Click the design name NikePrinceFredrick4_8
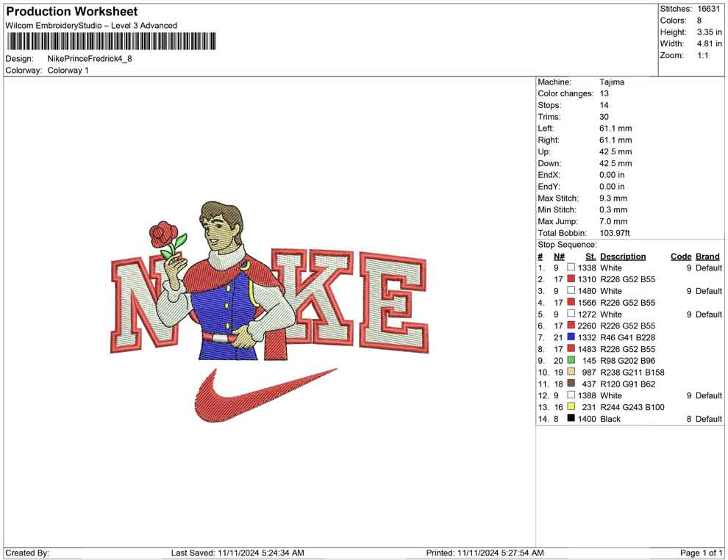This screenshot has height=560, width=728. 90,59
